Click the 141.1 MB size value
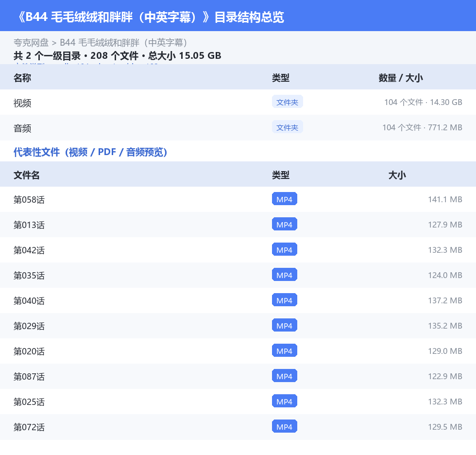The width and height of the screenshot is (476, 455). point(445,200)
